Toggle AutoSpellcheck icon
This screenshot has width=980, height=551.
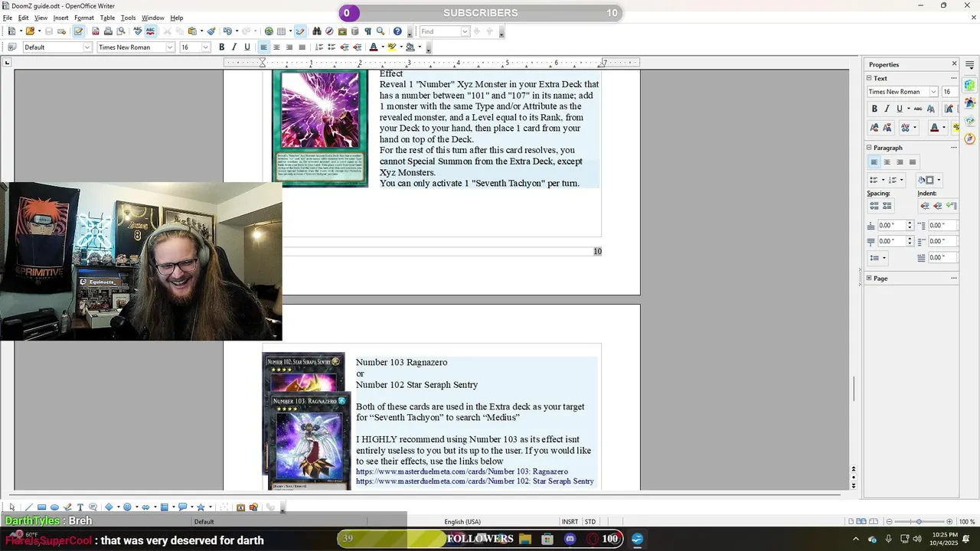click(150, 31)
